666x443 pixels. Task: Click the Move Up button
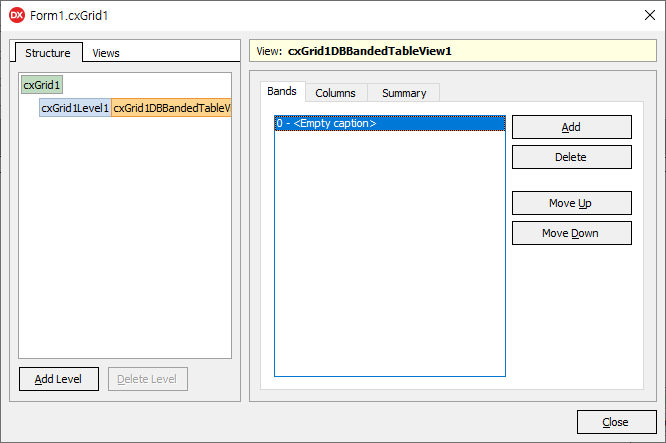(x=571, y=203)
